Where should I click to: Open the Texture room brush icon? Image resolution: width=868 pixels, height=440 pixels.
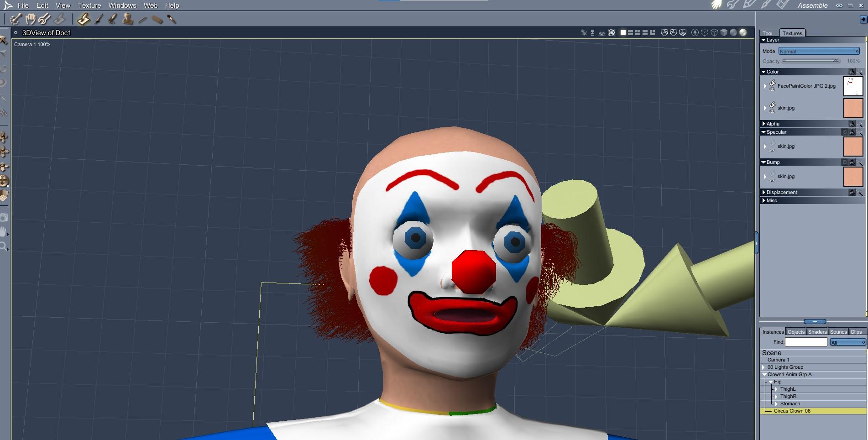point(766,5)
